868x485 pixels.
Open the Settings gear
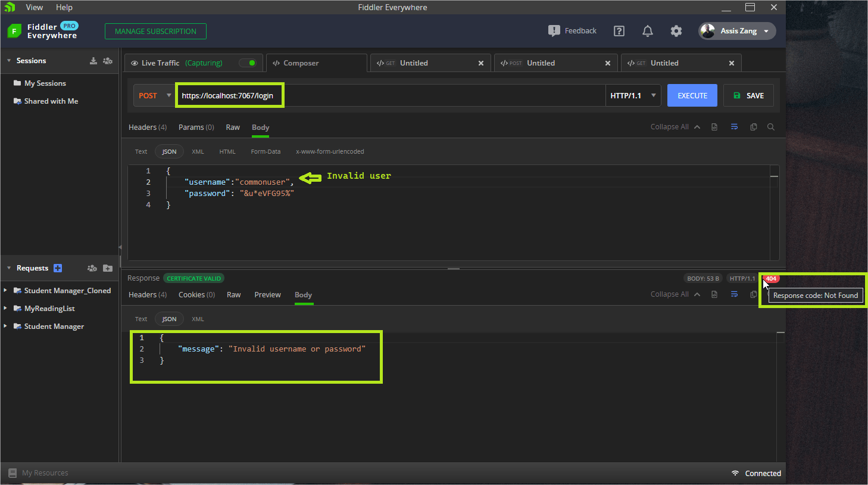676,31
